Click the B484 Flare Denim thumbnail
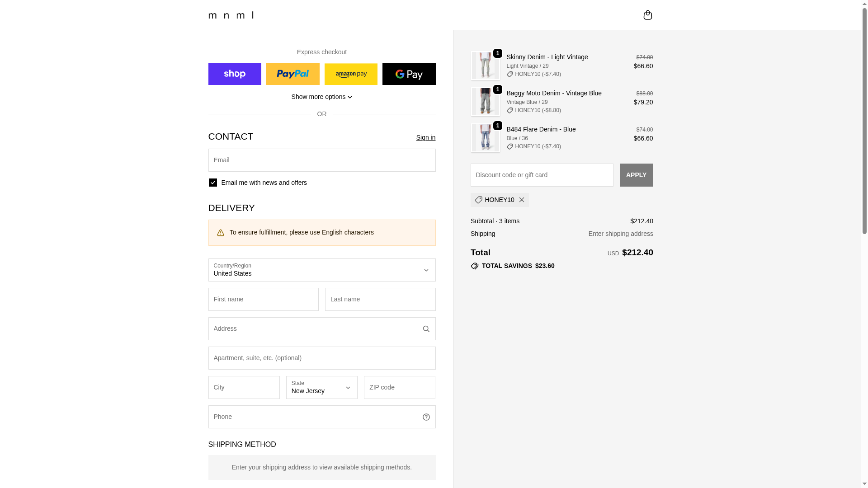Image resolution: width=868 pixels, height=488 pixels. tap(485, 138)
